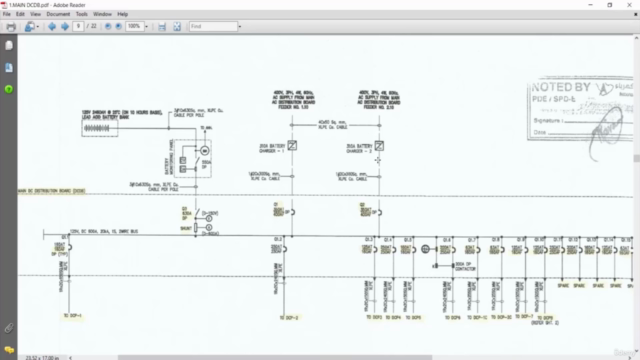Click the Find search box

[x=213, y=26]
